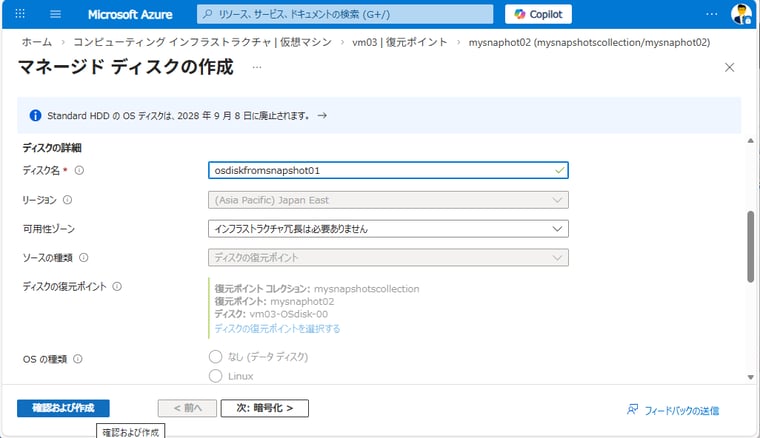Close the マネージド ディスクの作成 blade
Screen dimensions: 760x438
coord(729,67)
